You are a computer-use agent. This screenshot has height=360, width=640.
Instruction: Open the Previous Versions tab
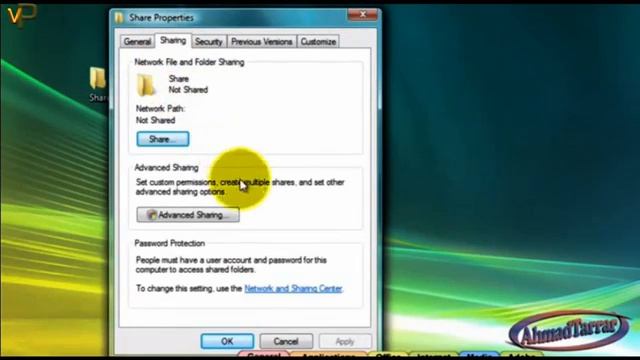click(262, 42)
